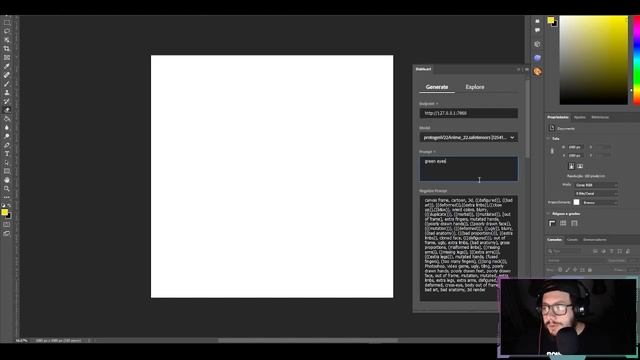Select the Dodge tool
The width and height of the screenshot is (640, 360).
point(7,136)
